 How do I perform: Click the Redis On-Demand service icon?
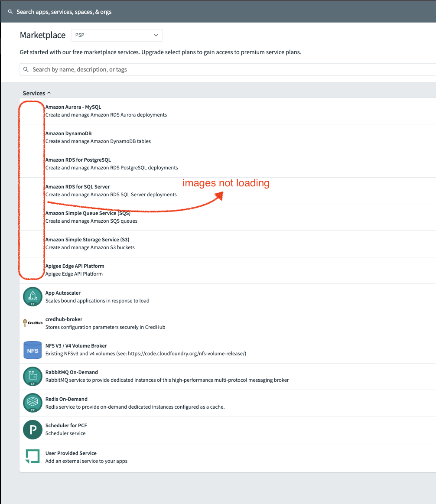(33, 403)
